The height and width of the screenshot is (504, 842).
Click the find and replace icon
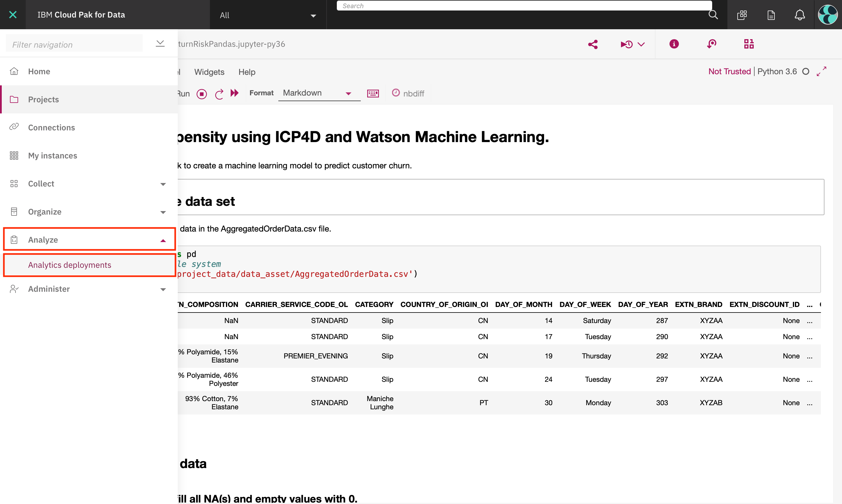711,44
